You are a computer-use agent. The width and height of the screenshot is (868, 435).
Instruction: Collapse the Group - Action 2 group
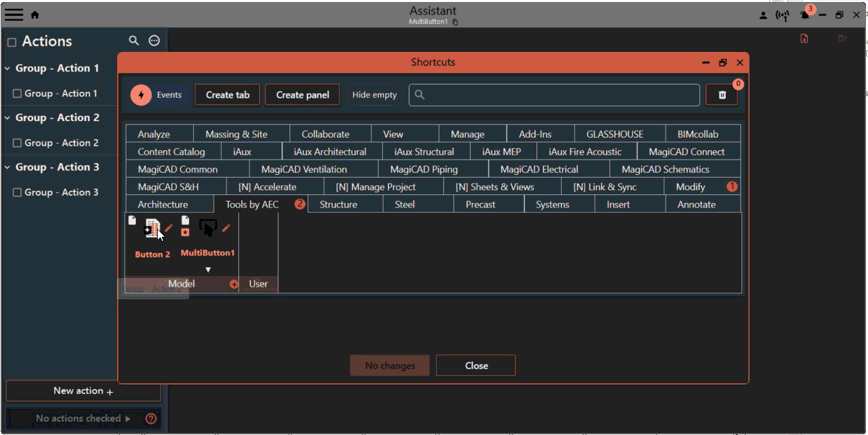[8, 118]
